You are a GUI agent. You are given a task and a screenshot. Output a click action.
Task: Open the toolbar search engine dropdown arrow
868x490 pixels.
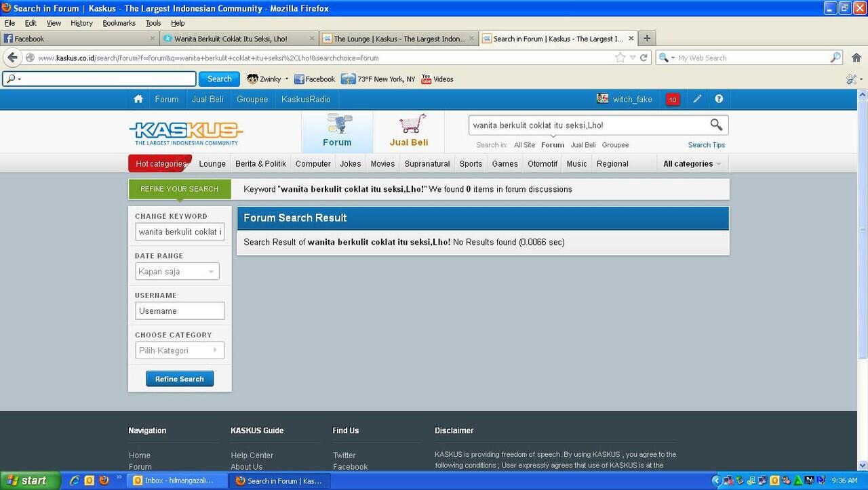point(20,79)
